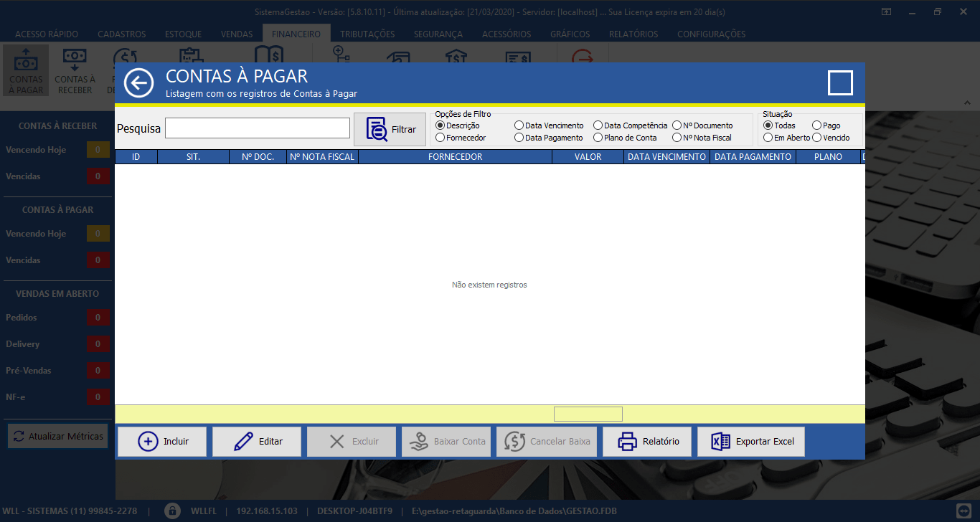The width and height of the screenshot is (980, 522).
Task: Click the back arrow icon in header
Action: [x=138, y=83]
